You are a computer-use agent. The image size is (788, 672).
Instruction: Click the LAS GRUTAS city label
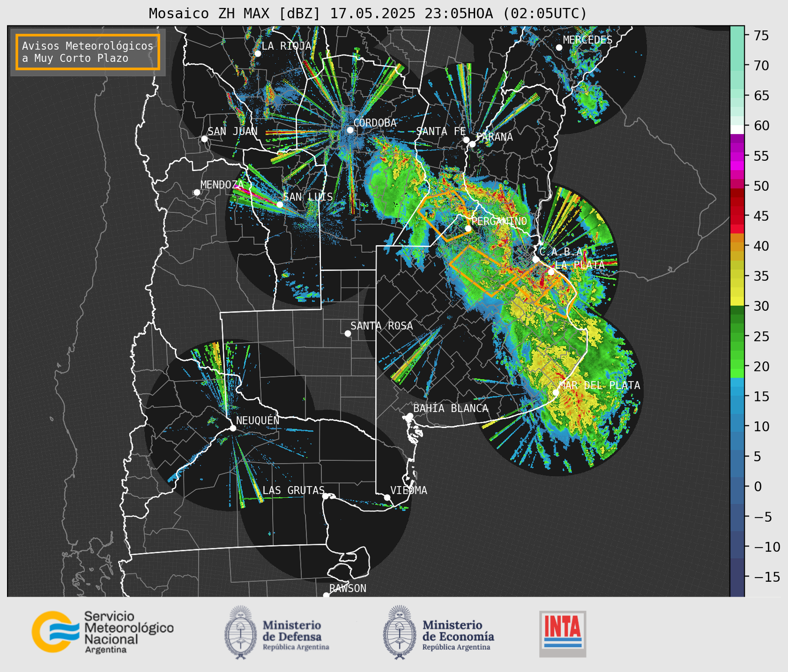(x=293, y=490)
